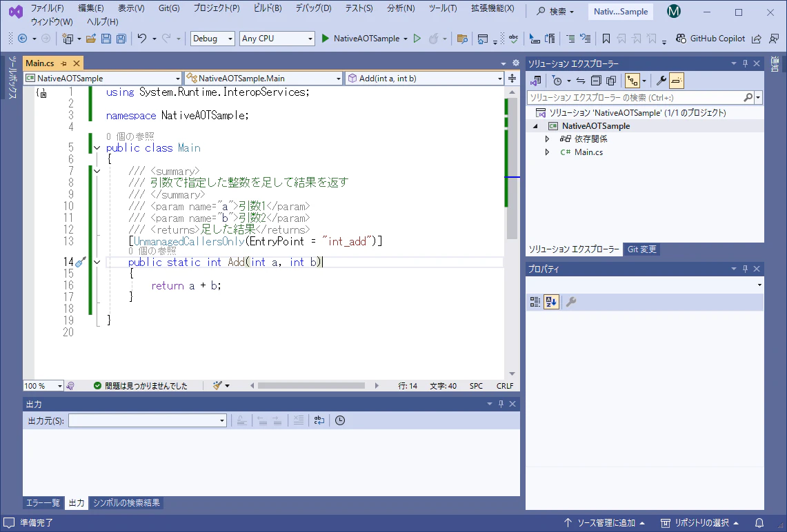Expand the 依存関係 tree node
Viewport: 787px width, 532px height.
coord(547,139)
